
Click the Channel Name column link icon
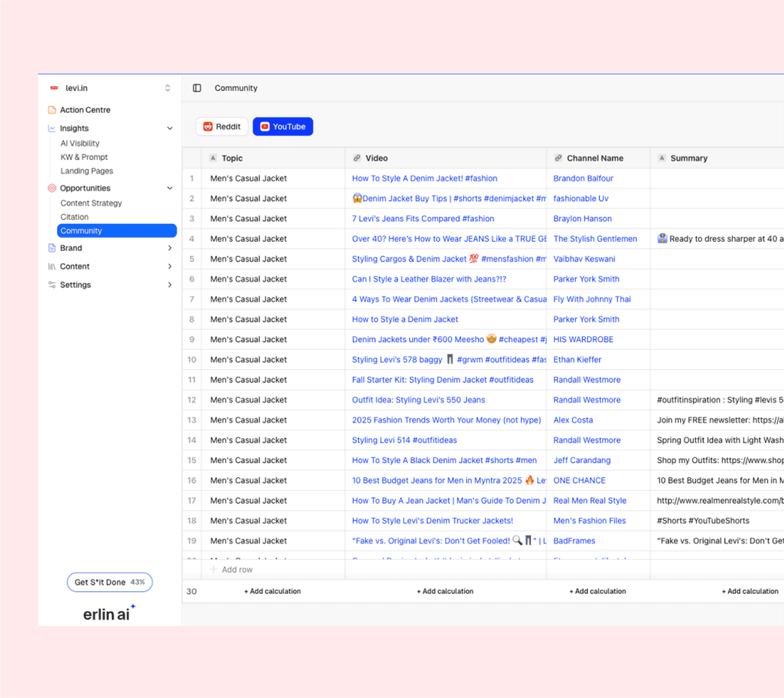pyautogui.click(x=559, y=158)
